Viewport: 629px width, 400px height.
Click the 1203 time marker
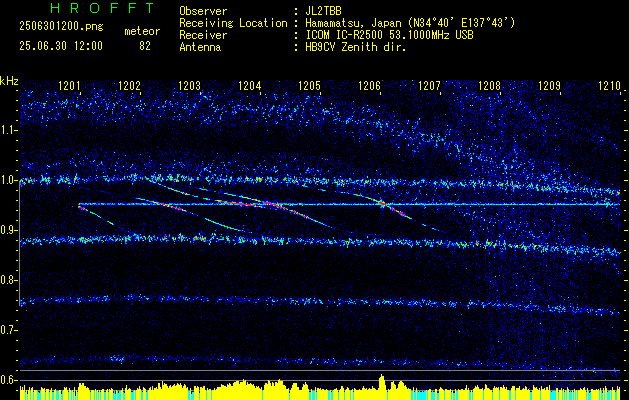coord(189,85)
